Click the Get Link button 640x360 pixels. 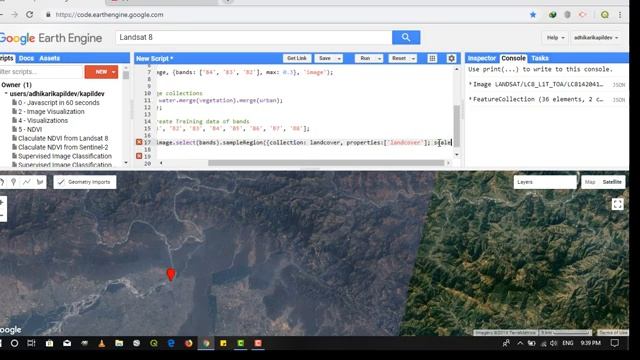point(297,58)
